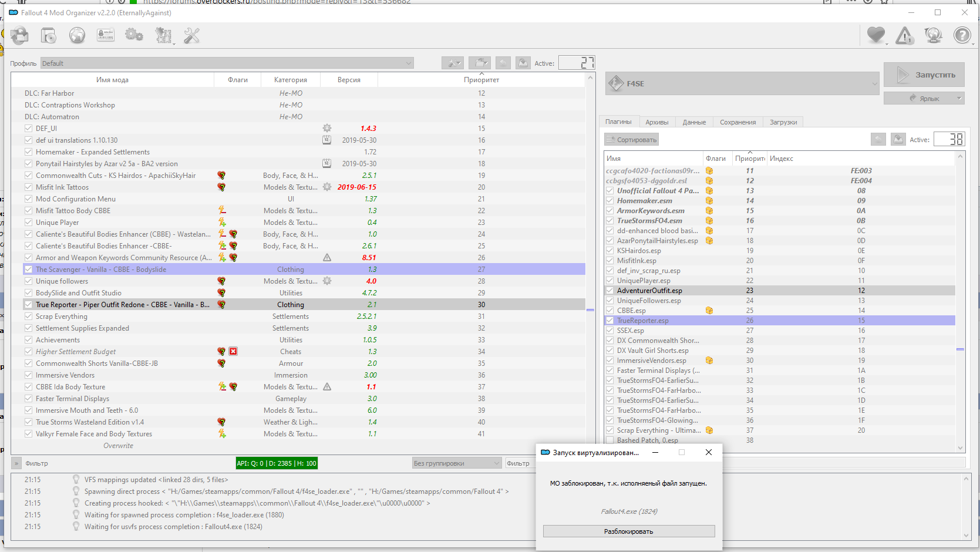The image size is (980, 552).
Task: Click the flag icon on CBBE.esp plugin
Action: (x=709, y=311)
